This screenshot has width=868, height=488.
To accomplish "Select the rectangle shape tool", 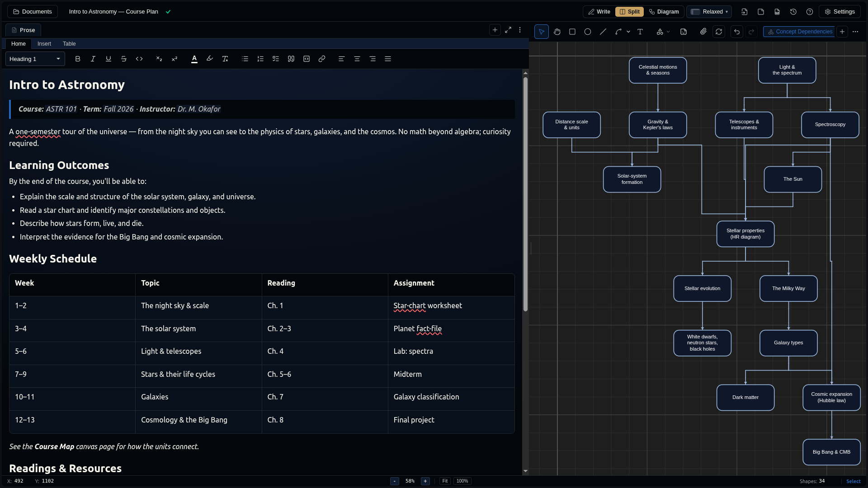I will tap(572, 32).
